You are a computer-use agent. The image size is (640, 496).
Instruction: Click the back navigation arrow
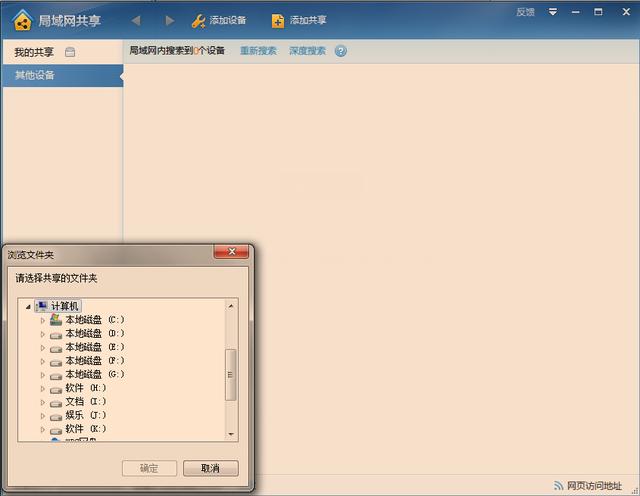[x=136, y=20]
